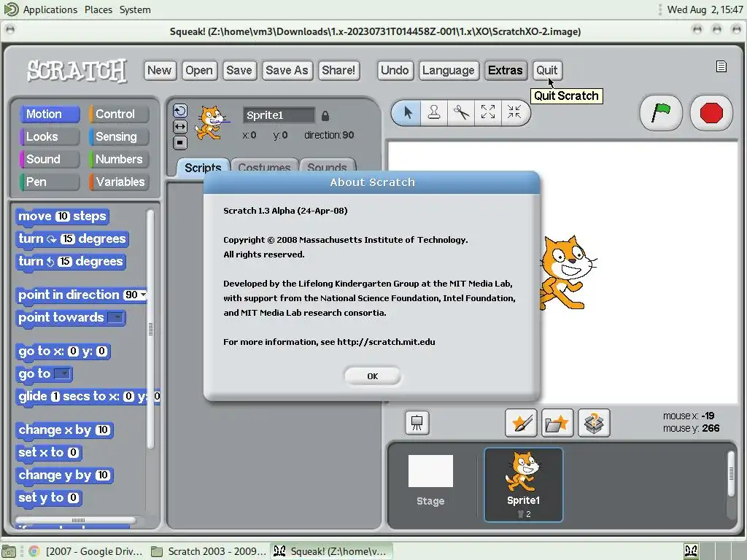
Task: Select the scissors delete tool
Action: pyautogui.click(x=461, y=113)
